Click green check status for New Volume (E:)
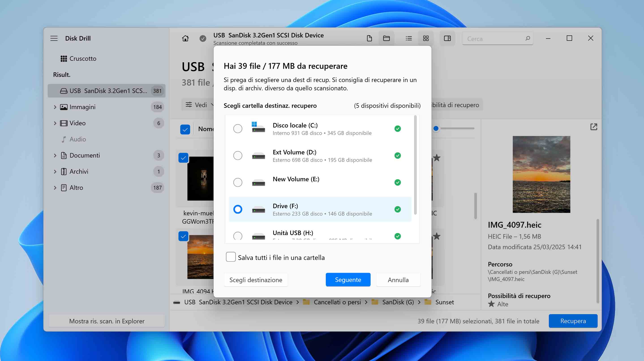This screenshot has height=361, width=644. [x=397, y=182]
